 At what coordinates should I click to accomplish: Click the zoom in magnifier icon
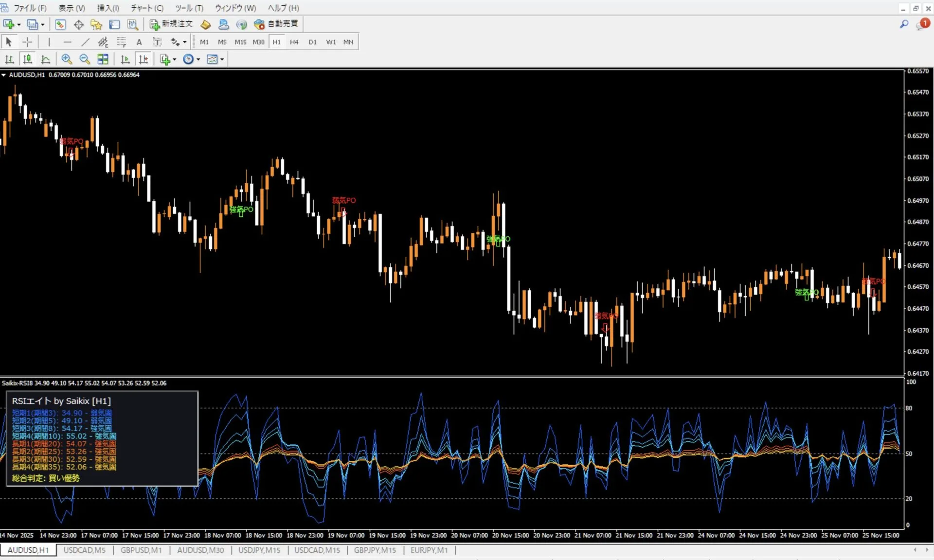click(67, 59)
